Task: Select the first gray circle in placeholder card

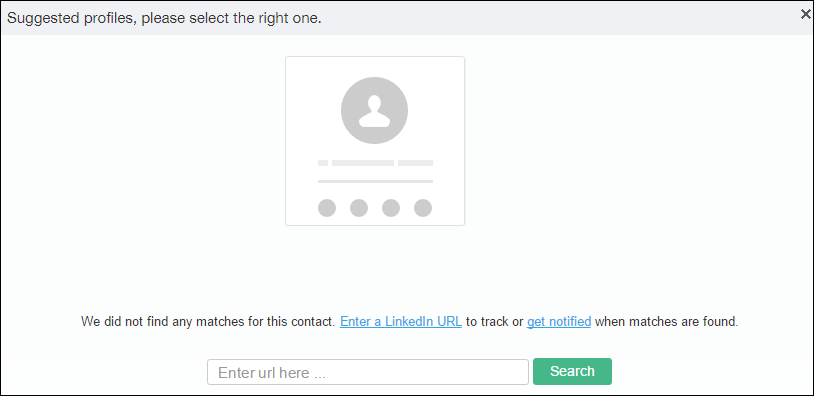Action: pos(327,208)
